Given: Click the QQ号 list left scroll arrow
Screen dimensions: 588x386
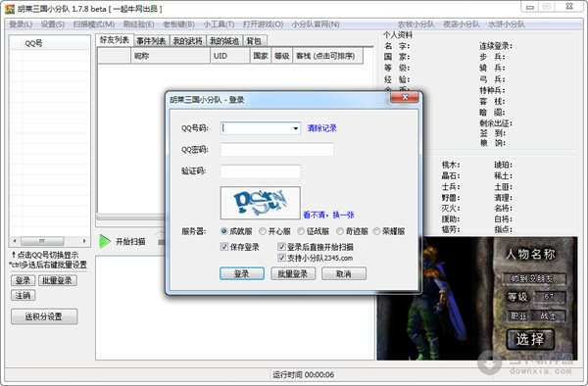Looking at the screenshot, I should pyautogui.click(x=15, y=241).
